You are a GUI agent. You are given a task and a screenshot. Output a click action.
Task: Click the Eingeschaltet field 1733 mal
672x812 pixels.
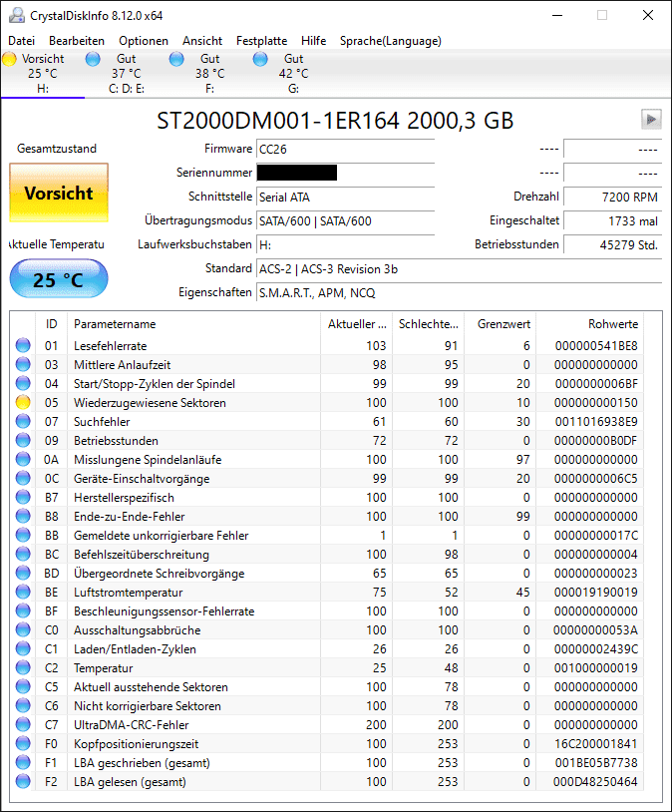click(612, 221)
